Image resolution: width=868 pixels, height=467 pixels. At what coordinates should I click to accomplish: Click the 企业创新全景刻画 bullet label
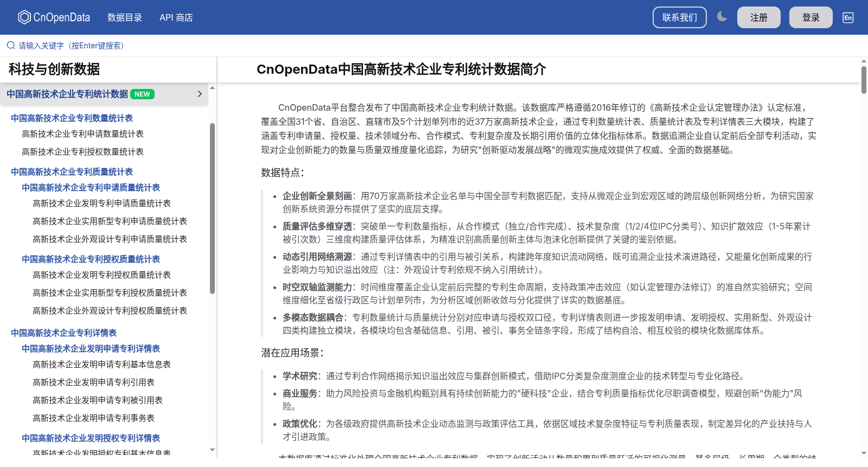317,196
